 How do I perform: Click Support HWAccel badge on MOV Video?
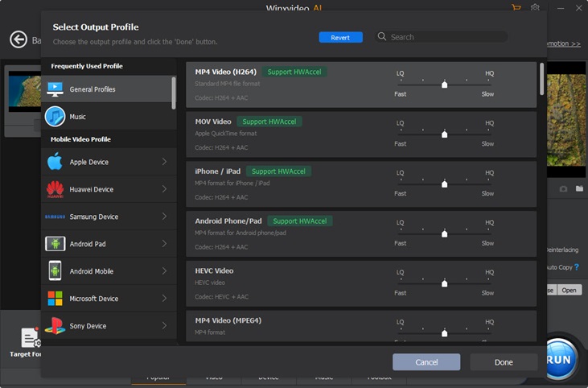point(269,122)
